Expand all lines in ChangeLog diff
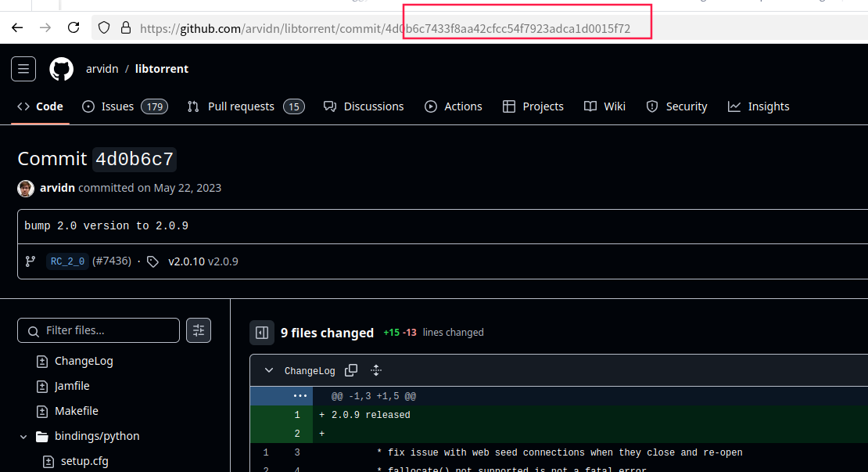Screen dimensions: 868x472 pyautogui.click(x=375, y=370)
